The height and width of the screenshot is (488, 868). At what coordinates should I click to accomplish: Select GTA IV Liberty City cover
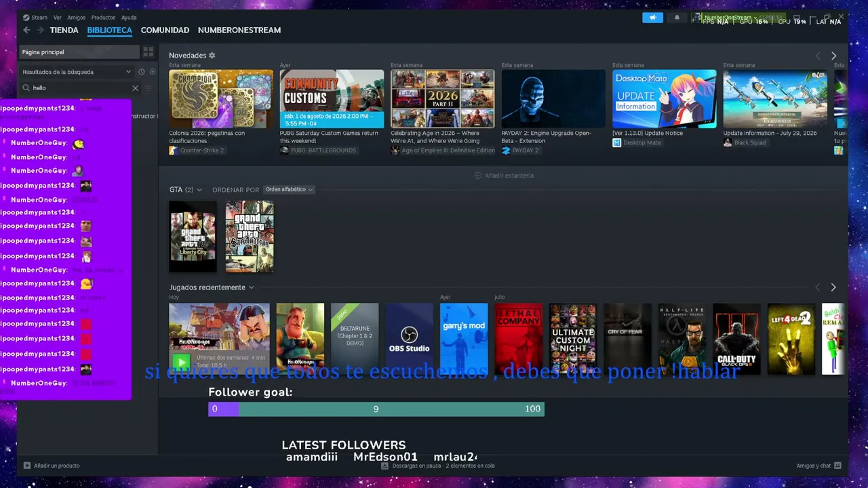[x=193, y=237]
